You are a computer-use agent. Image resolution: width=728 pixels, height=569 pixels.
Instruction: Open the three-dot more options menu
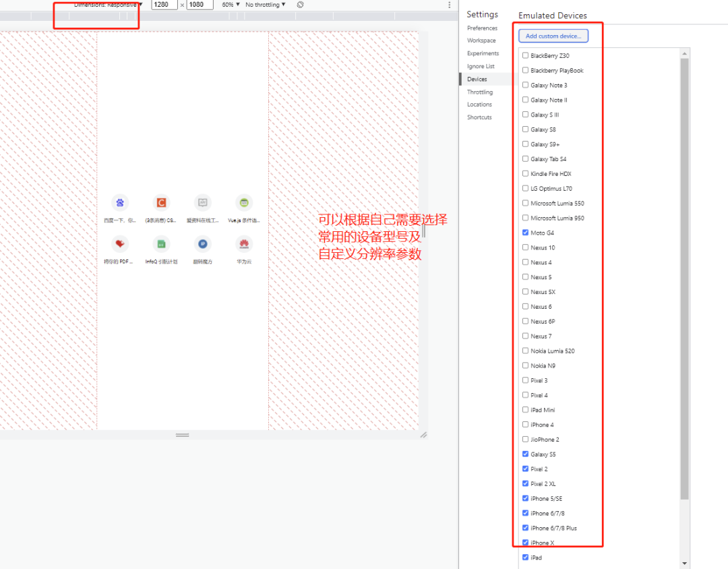[x=449, y=5]
